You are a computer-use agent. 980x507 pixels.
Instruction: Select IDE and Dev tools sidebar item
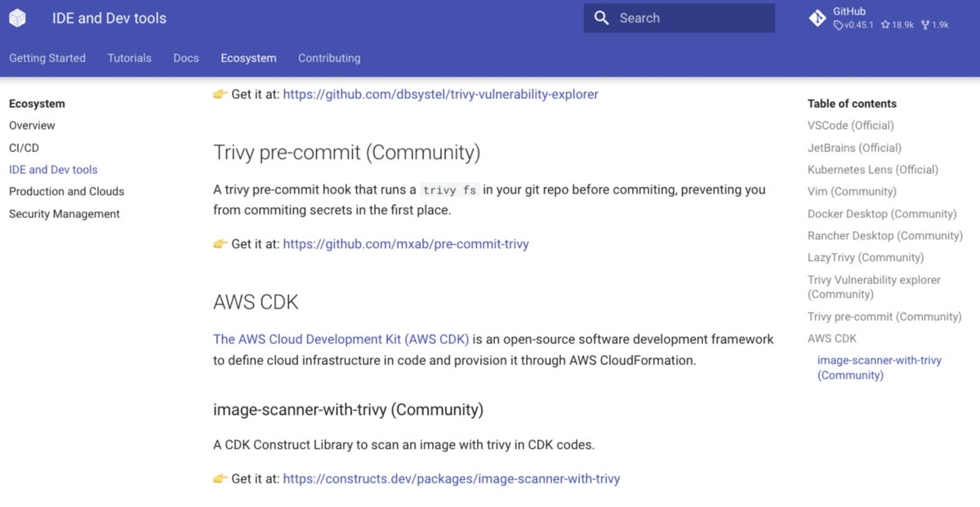coord(53,170)
